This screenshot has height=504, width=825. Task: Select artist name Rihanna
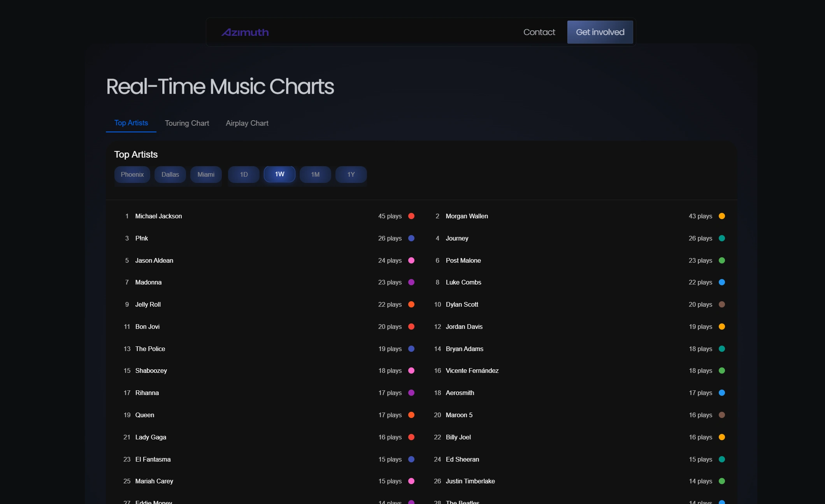[x=147, y=393]
